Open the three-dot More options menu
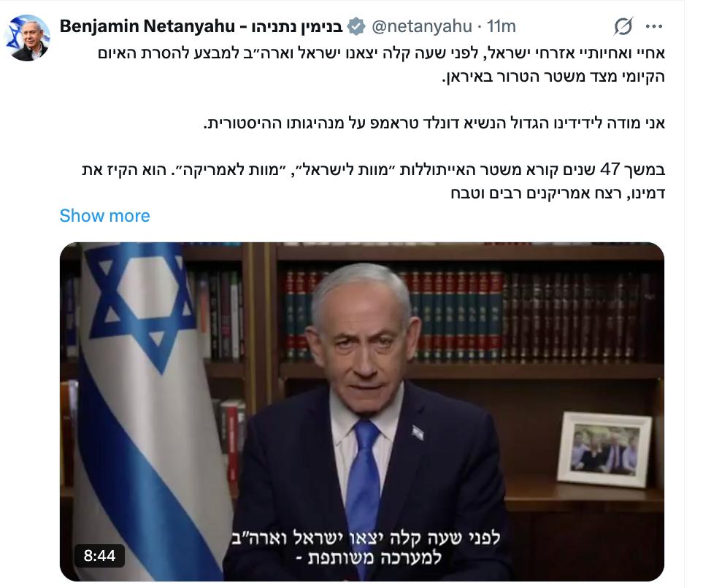Image resolution: width=711 pixels, height=588 pixels. [x=654, y=26]
